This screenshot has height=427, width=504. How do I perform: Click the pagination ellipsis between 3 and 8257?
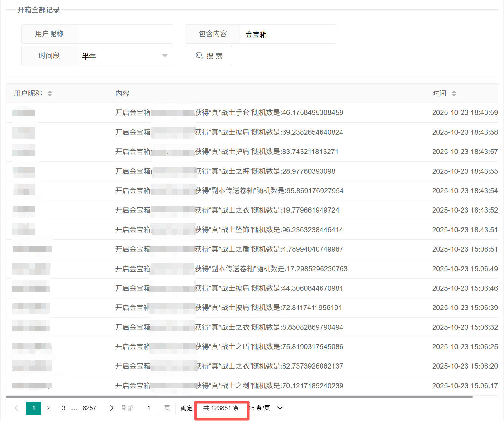pyautogui.click(x=74, y=408)
